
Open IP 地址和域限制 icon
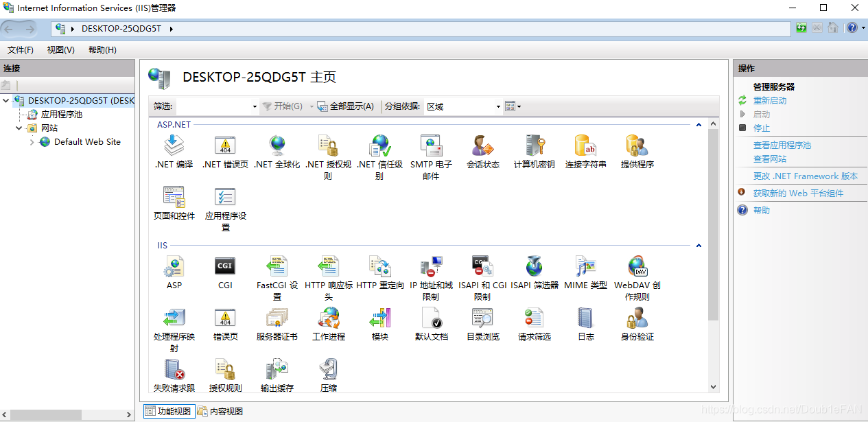click(431, 266)
